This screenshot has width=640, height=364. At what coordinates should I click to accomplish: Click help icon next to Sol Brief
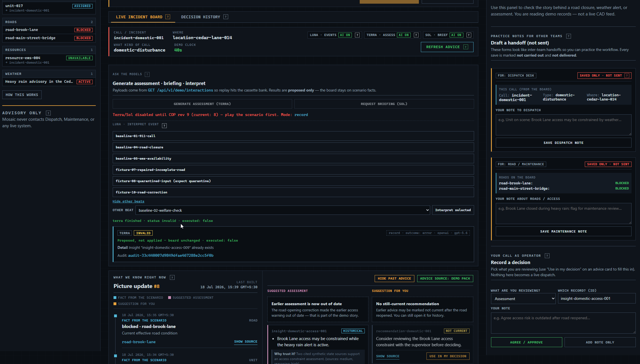click(x=469, y=35)
